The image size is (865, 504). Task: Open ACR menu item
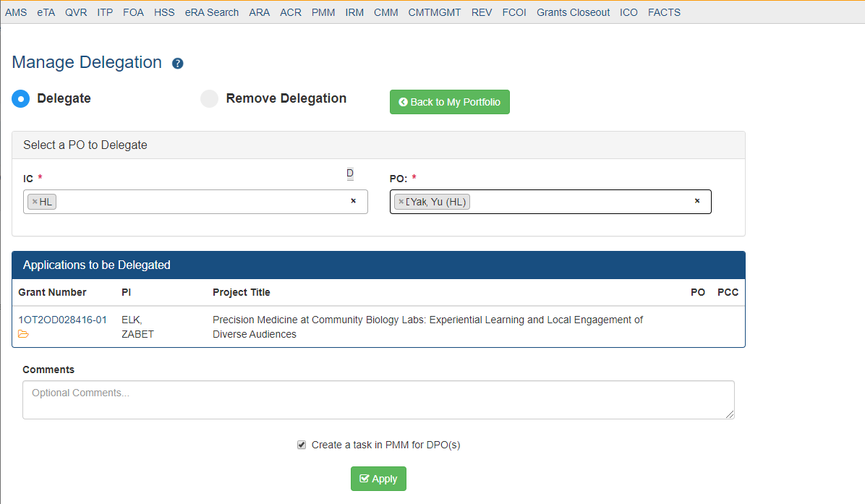pyautogui.click(x=291, y=12)
